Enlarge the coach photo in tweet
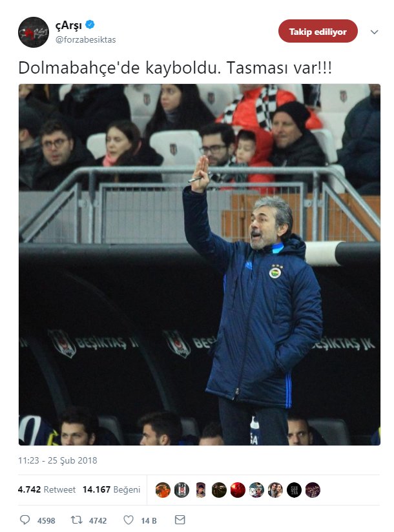Screen dimensions: 394x532 (x=200, y=265)
